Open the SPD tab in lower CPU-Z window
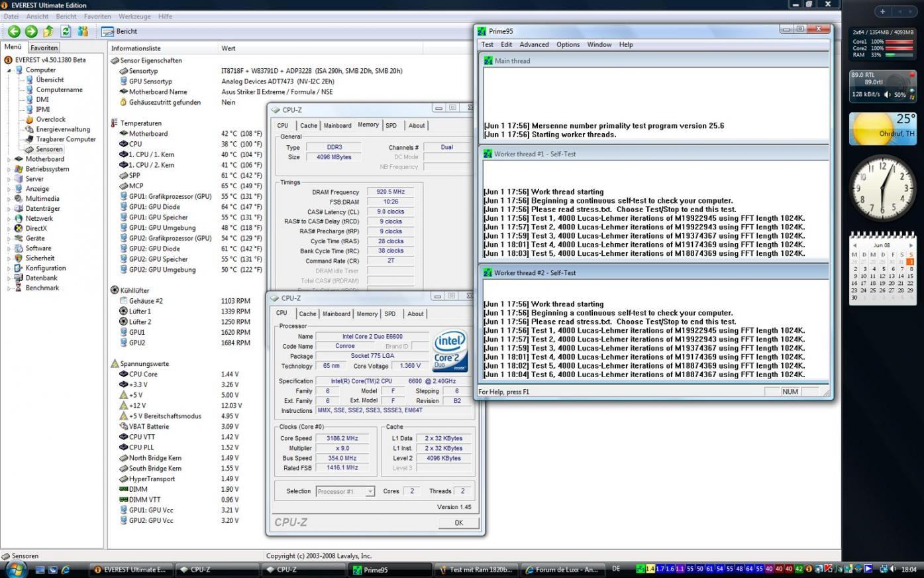 coord(390,314)
